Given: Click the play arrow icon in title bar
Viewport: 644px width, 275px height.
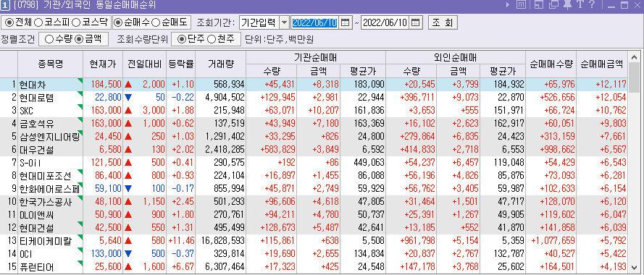Looking at the screenshot, I should [x=508, y=5].
